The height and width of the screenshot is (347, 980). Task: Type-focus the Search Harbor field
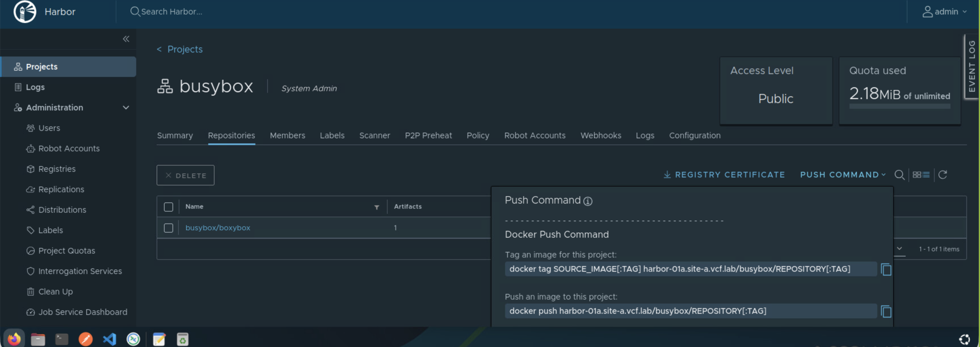point(171,11)
